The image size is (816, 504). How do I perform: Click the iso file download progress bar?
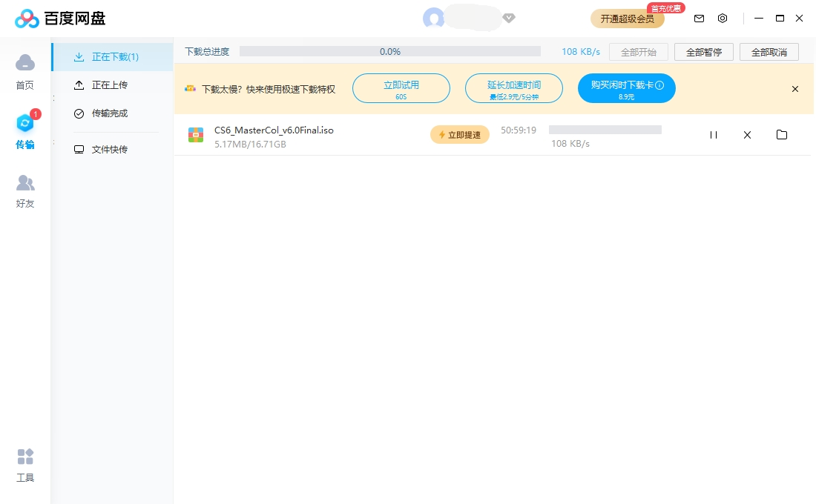coord(605,130)
